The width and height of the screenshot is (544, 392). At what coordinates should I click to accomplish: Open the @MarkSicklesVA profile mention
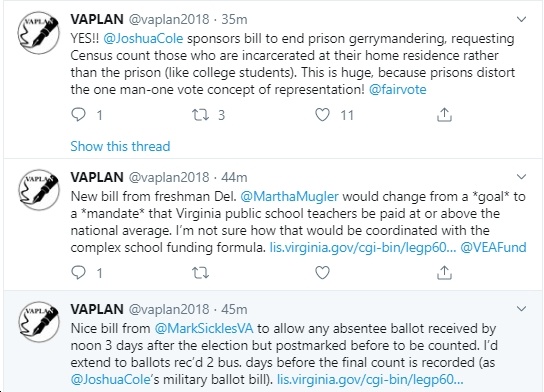click(204, 328)
